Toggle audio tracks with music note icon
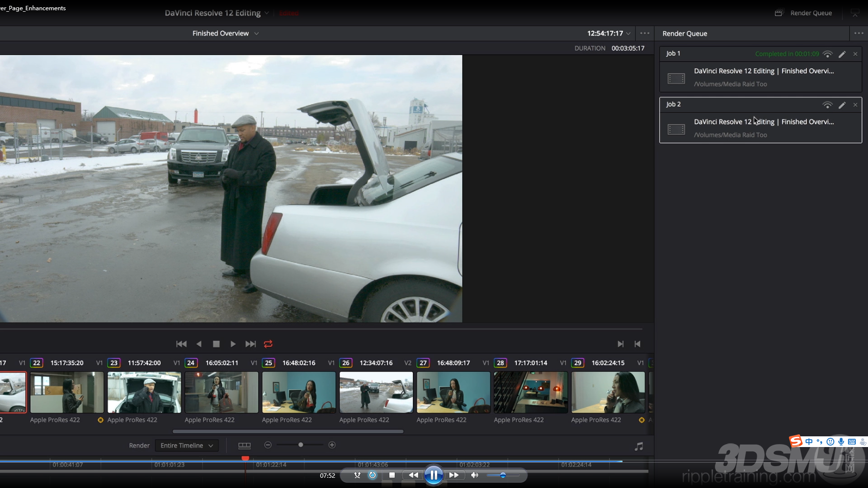The width and height of the screenshot is (868, 488). (x=639, y=447)
